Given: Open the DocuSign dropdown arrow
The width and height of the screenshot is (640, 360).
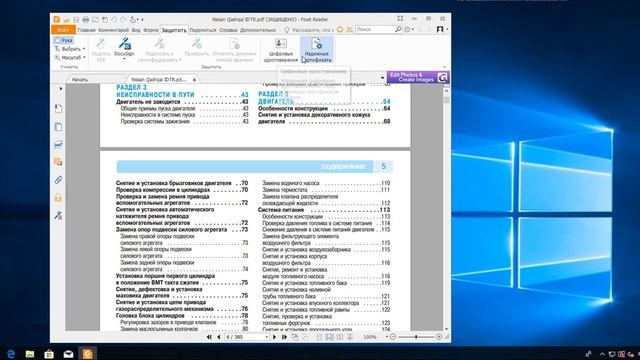Looking at the screenshot, I should click(x=124, y=59).
